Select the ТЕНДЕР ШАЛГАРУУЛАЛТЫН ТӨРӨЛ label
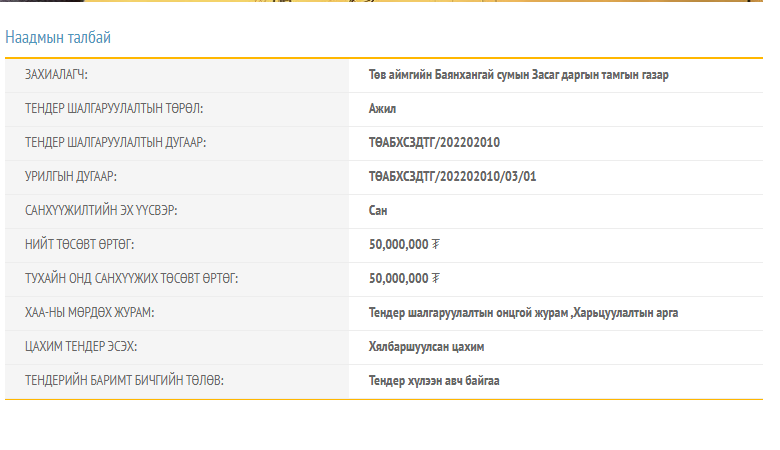The height and width of the screenshot is (450, 780). (x=121, y=109)
